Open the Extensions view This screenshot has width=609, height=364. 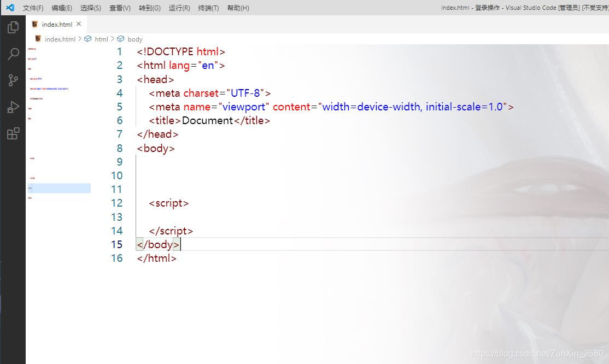[13, 133]
